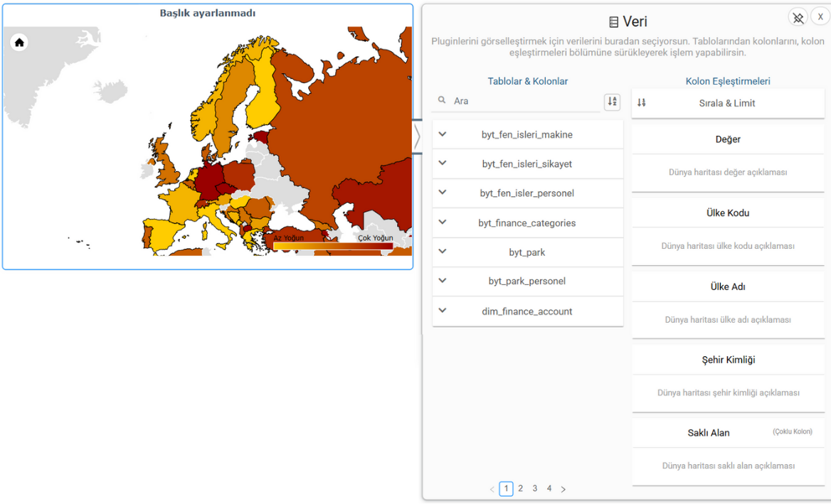The height and width of the screenshot is (504, 831).
Task: Click the home reset icon on map
Action: (19, 43)
